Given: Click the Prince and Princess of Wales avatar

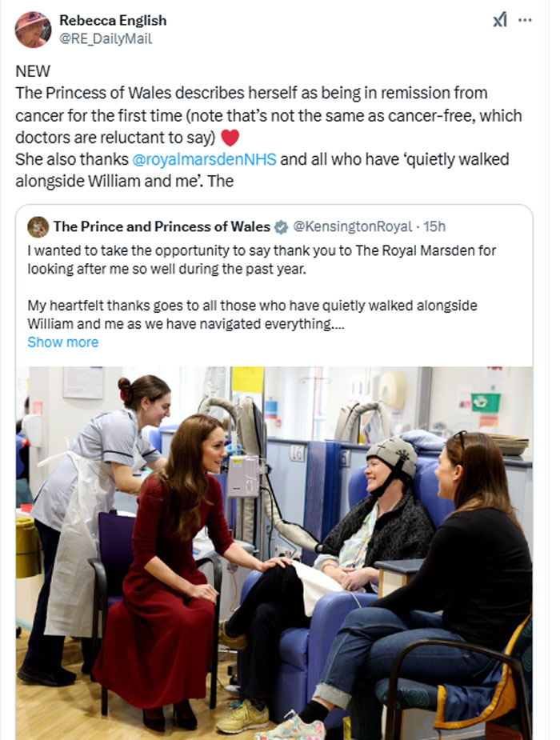Looking at the screenshot, I should 38,226.
